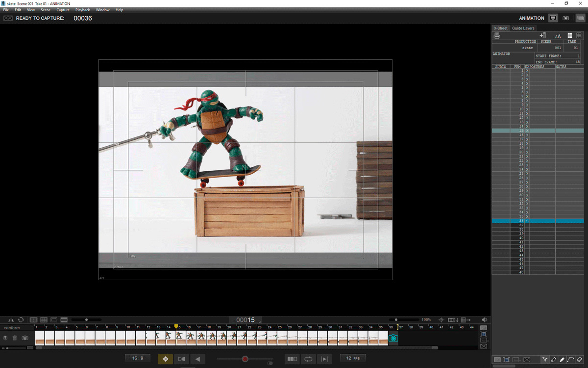Click the image layer icon beside timeline
Viewport: 588px width, 368px height.
(484, 328)
